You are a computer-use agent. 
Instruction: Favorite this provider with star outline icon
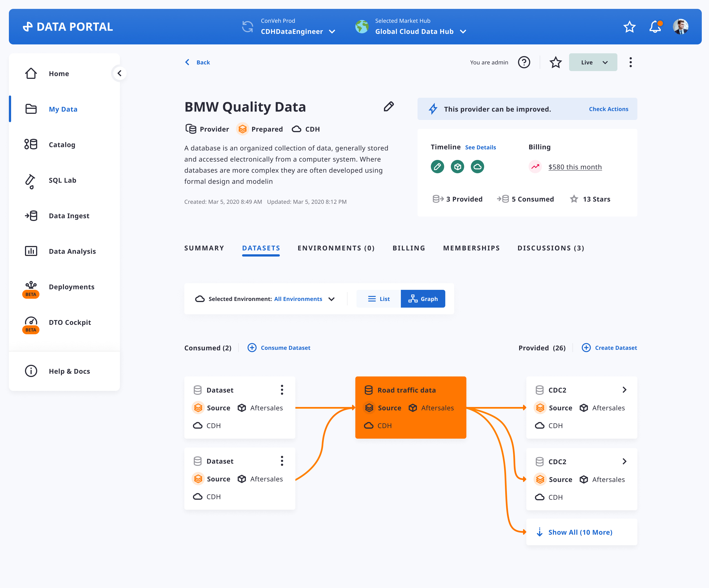[555, 62]
